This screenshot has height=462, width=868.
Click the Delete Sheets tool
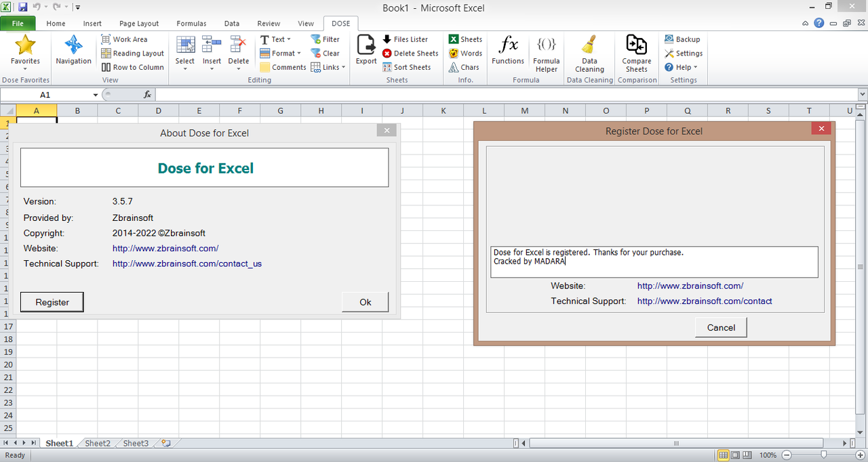click(x=410, y=54)
